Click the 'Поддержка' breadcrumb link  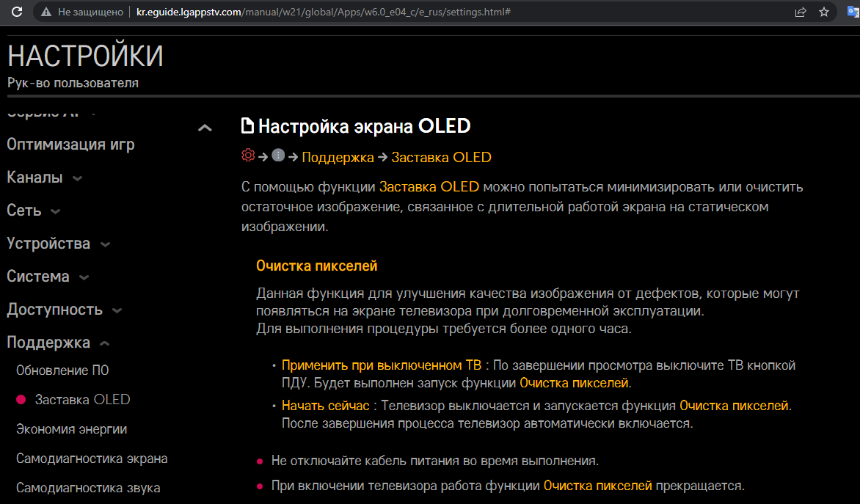tap(338, 157)
